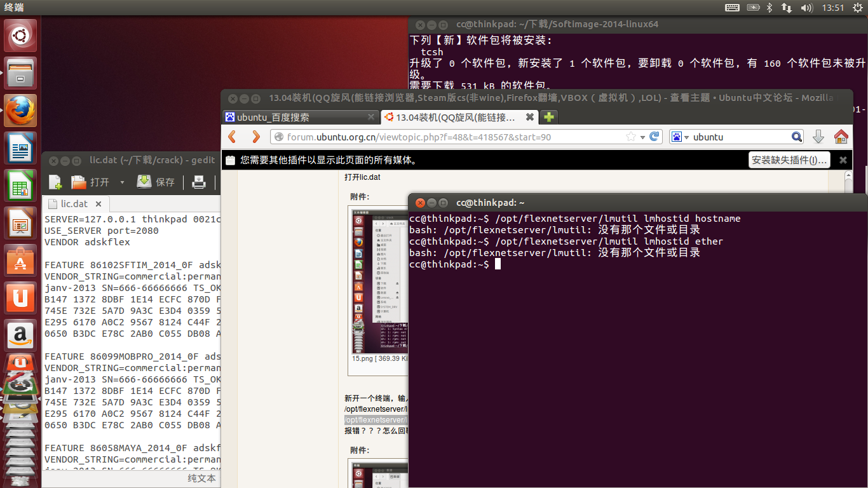
Task: Open network indicator menu
Action: [x=787, y=8]
